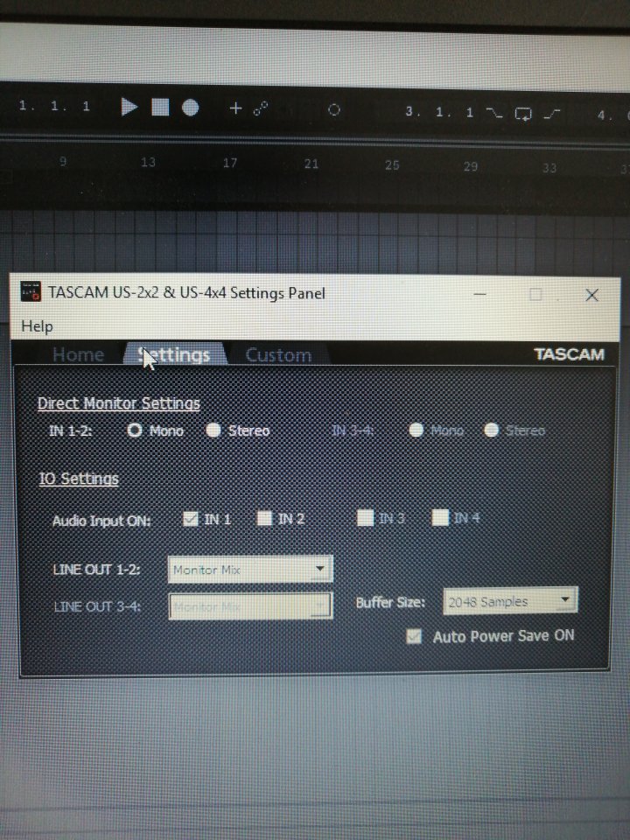The width and height of the screenshot is (630, 840).
Task: Click bar 13 on the timeline ruler
Action: pyautogui.click(x=148, y=162)
